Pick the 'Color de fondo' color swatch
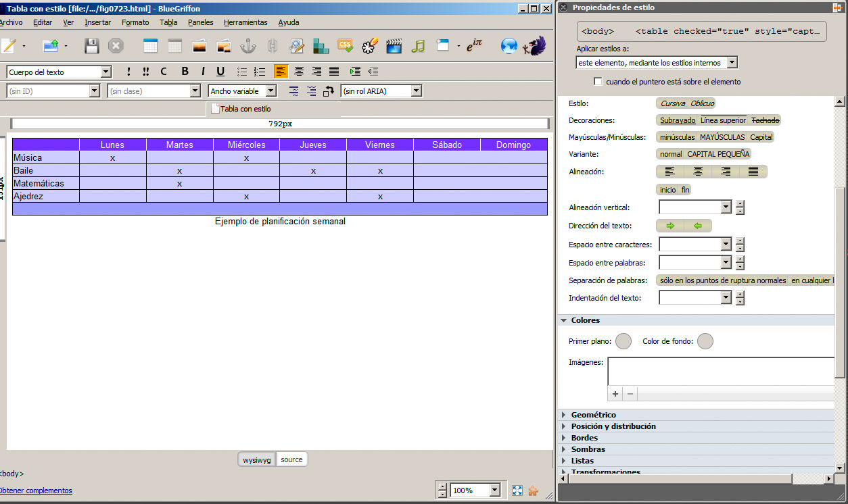The width and height of the screenshot is (848, 504). pos(705,341)
